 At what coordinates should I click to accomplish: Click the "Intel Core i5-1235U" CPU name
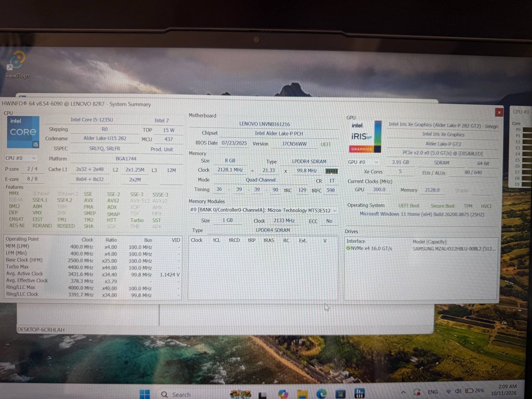coord(92,120)
